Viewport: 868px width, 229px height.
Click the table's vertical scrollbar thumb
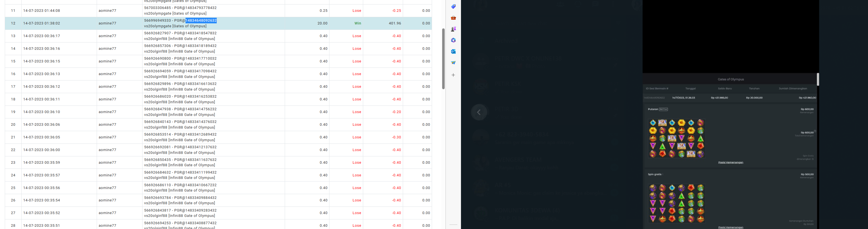tap(443, 59)
